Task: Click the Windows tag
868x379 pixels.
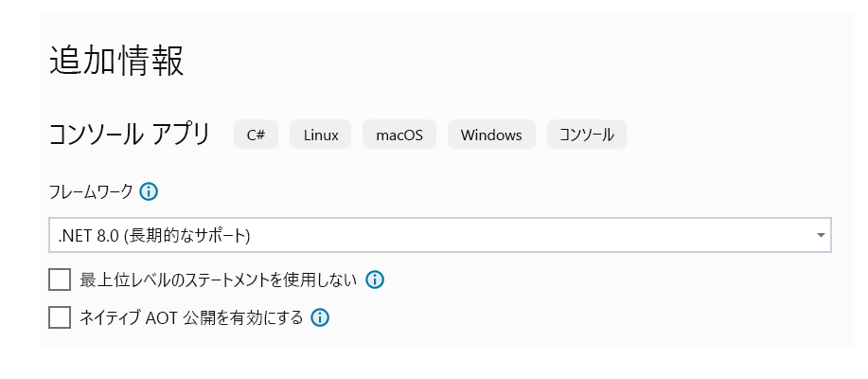Action: coord(491,135)
